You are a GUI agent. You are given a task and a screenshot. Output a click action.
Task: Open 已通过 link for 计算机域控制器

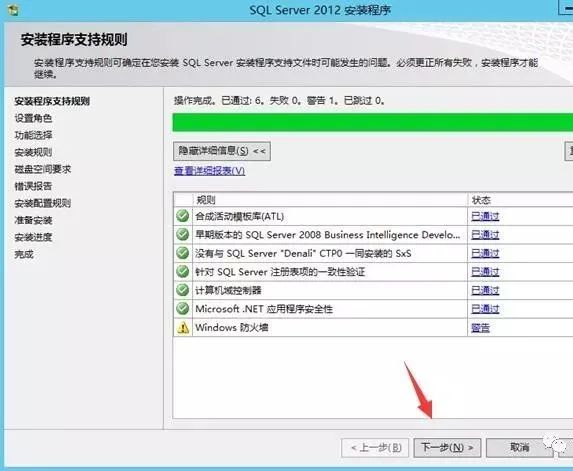pos(485,290)
